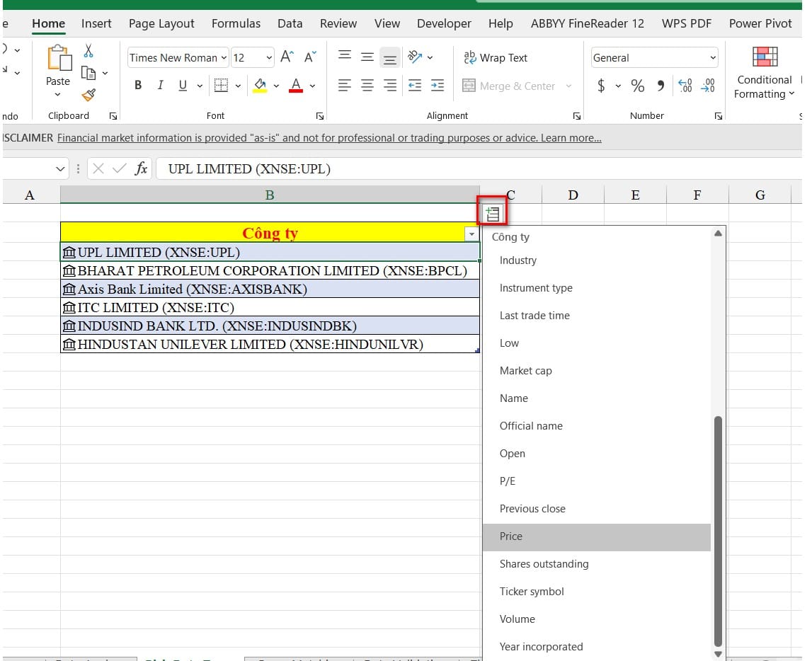Toggle Bold formatting
This screenshot has width=812, height=661.
tap(138, 86)
